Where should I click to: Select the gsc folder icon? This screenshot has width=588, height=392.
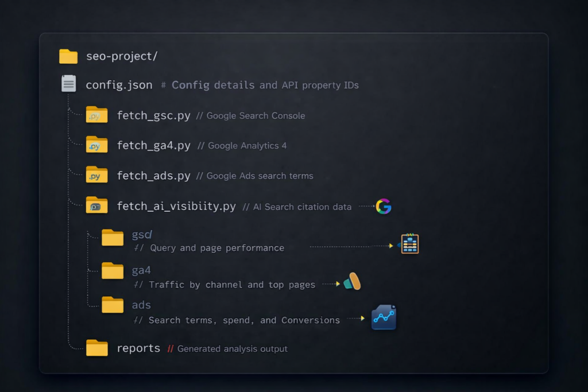(113, 237)
